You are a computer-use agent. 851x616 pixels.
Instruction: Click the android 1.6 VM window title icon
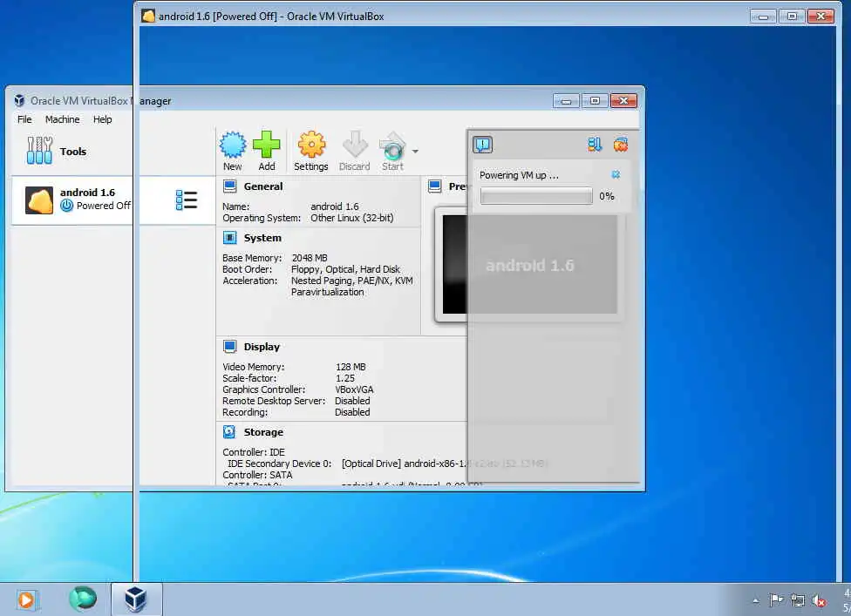click(x=148, y=16)
